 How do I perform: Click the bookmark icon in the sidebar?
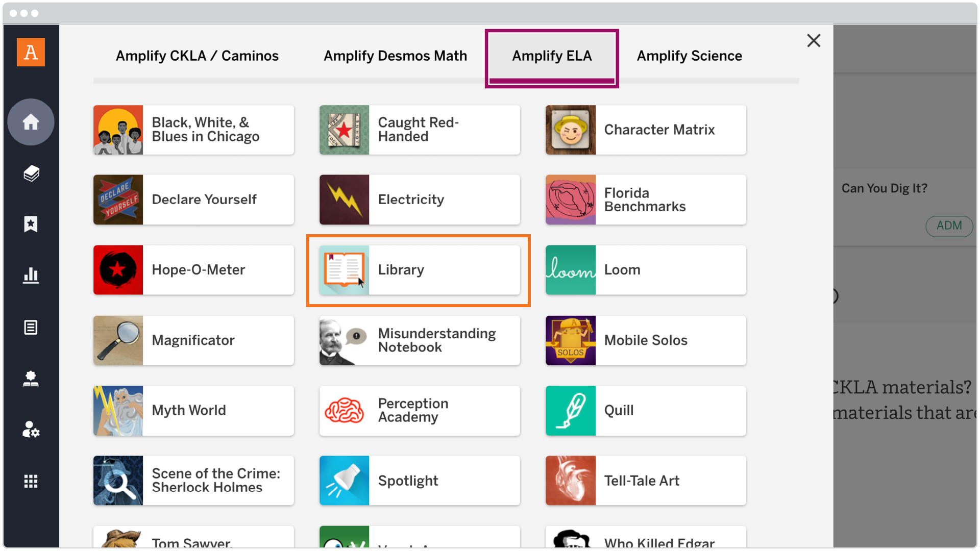click(31, 224)
